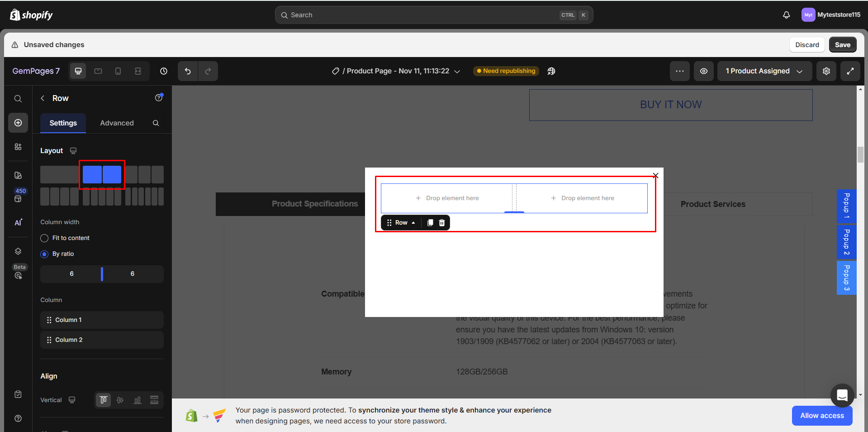Image resolution: width=868 pixels, height=432 pixels.
Task: Open the Shopify notifications bell
Action: click(x=786, y=15)
